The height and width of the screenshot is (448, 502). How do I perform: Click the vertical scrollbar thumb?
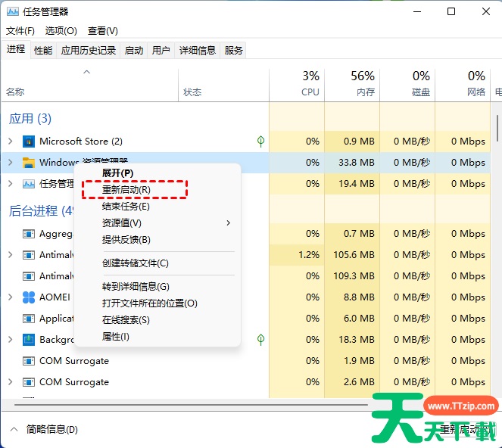(x=497, y=129)
